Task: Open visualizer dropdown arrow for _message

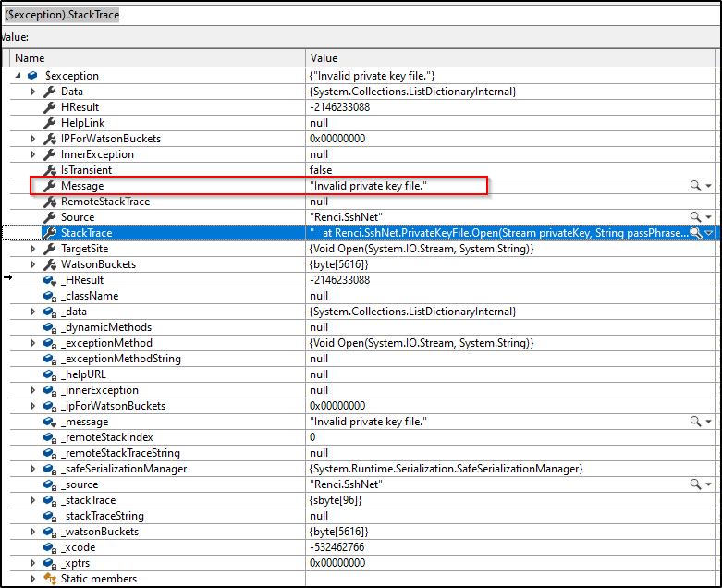Action: (x=709, y=422)
